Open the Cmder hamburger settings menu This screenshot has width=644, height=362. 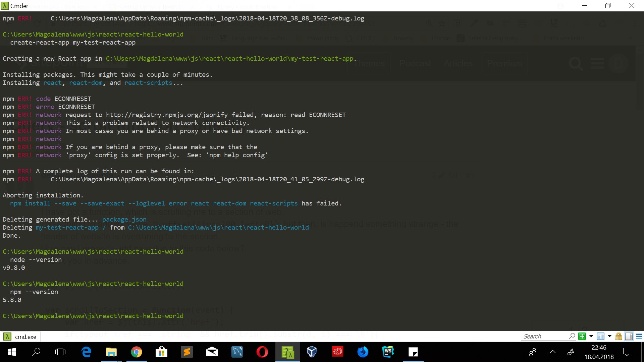point(639,336)
